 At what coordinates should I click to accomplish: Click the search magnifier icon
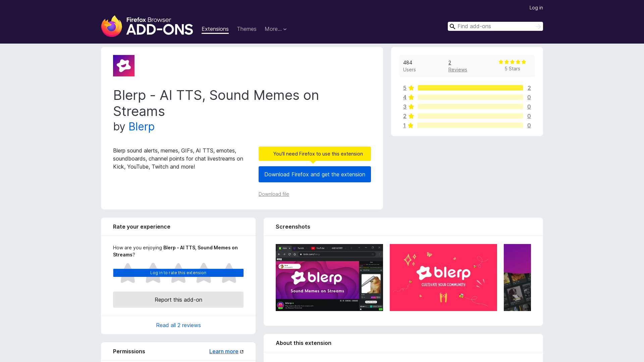point(452,26)
